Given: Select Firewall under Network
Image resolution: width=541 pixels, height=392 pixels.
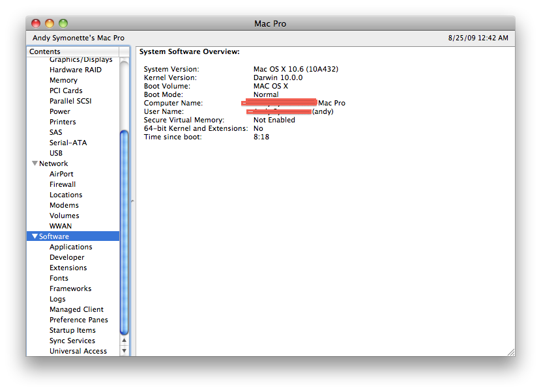Looking at the screenshot, I should pyautogui.click(x=63, y=184).
